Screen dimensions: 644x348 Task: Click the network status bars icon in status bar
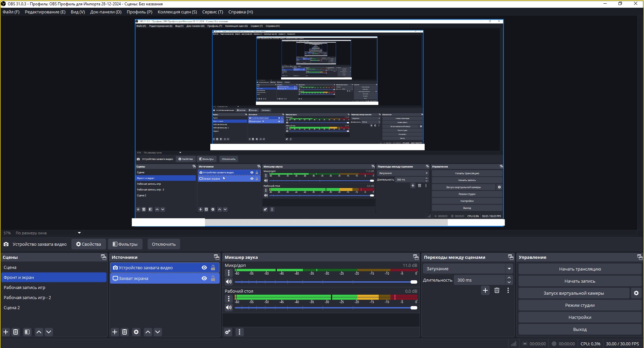(514, 344)
